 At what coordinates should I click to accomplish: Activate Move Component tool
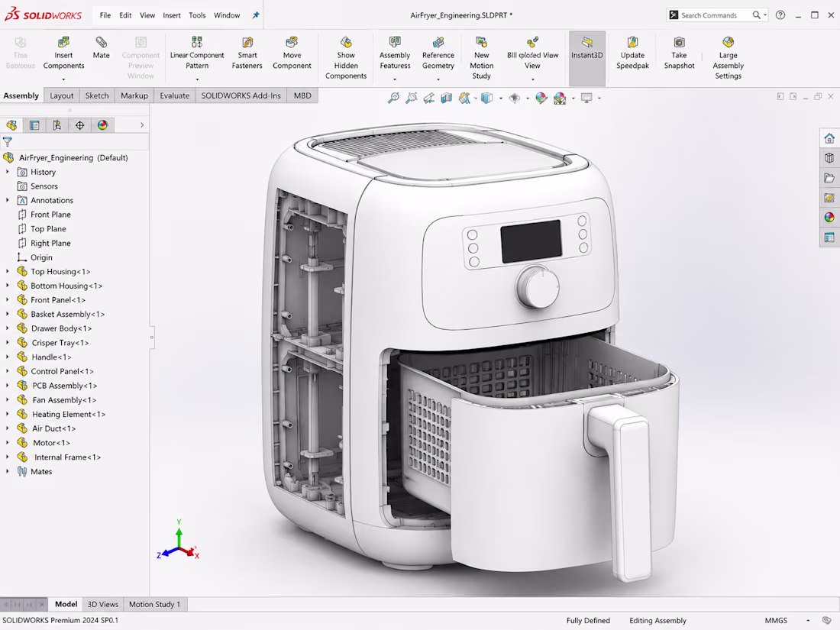click(292, 53)
